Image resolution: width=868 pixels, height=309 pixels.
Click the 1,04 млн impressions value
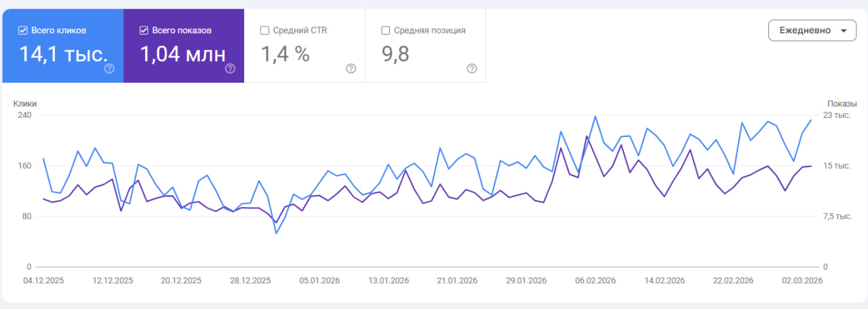[182, 55]
